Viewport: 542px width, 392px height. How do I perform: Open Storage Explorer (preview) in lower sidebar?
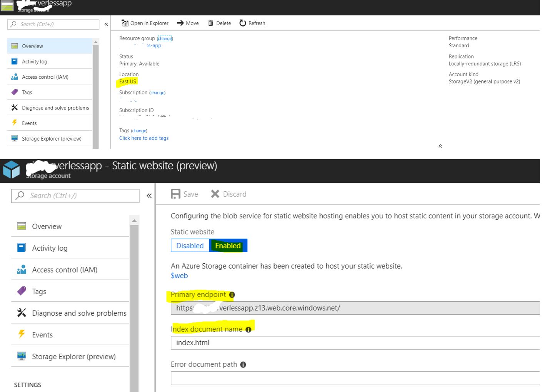(x=73, y=357)
